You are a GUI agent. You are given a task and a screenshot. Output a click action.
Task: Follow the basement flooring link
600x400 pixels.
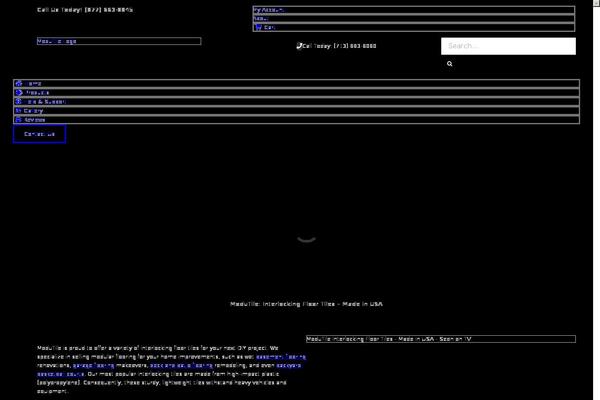(x=281, y=357)
